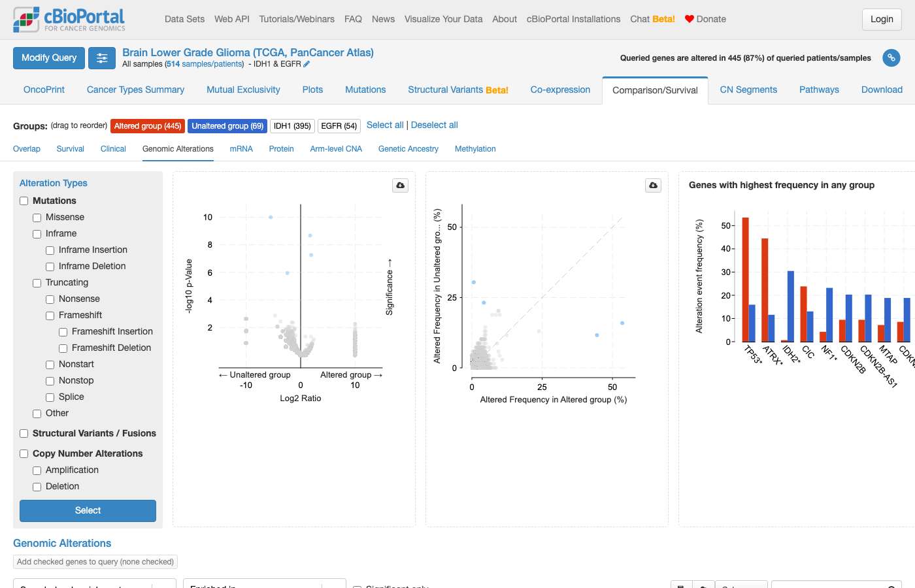The width and height of the screenshot is (915, 588).
Task: Click the Login button
Action: tap(882, 20)
